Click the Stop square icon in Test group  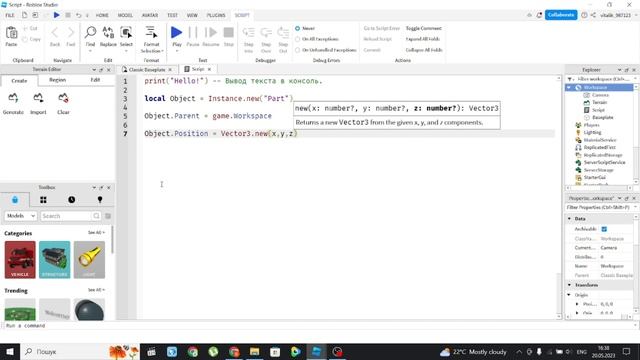[x=229, y=32]
